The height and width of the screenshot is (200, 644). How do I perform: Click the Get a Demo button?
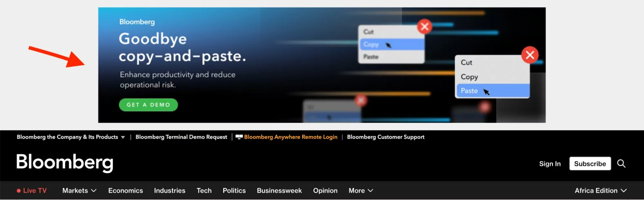pos(148,105)
